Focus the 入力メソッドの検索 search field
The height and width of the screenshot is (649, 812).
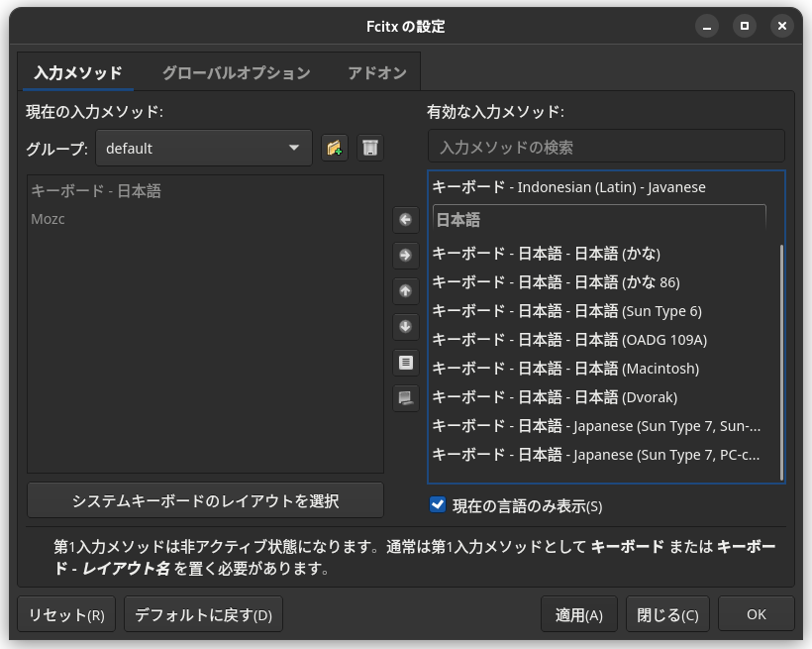pyautogui.click(x=606, y=148)
